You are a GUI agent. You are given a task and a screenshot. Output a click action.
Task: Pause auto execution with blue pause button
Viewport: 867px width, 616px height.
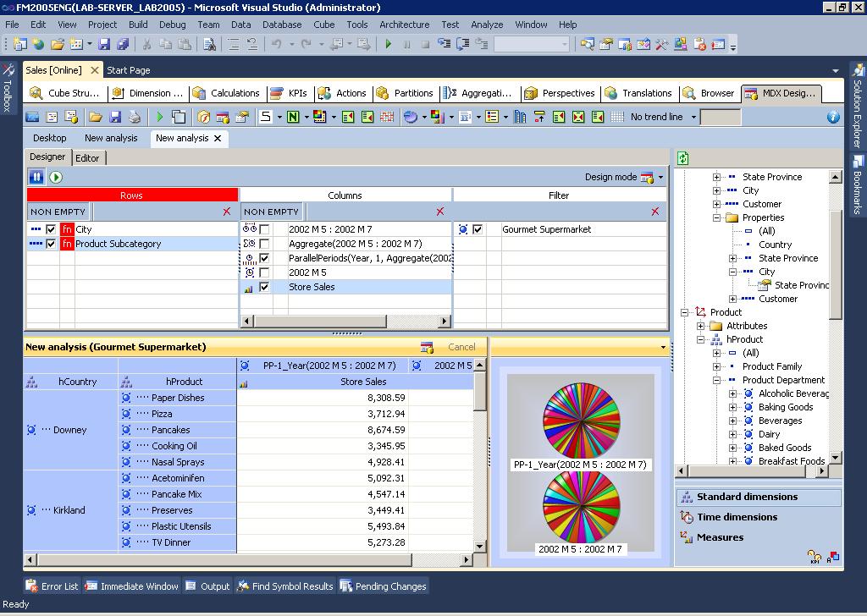[x=36, y=178]
